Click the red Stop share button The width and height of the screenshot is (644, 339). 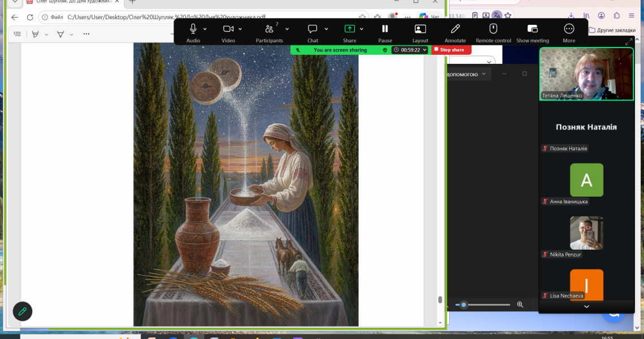tap(451, 50)
